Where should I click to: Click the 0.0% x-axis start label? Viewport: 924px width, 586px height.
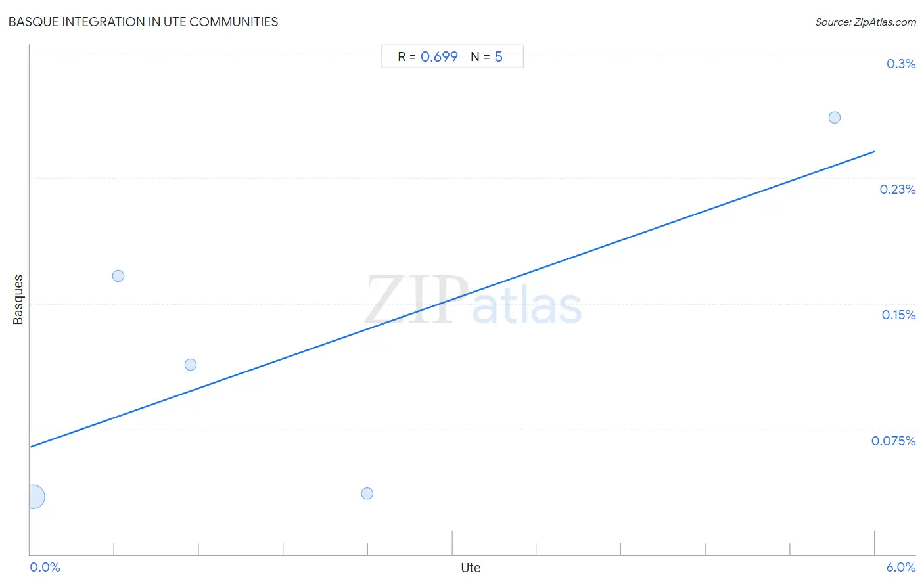click(45, 567)
